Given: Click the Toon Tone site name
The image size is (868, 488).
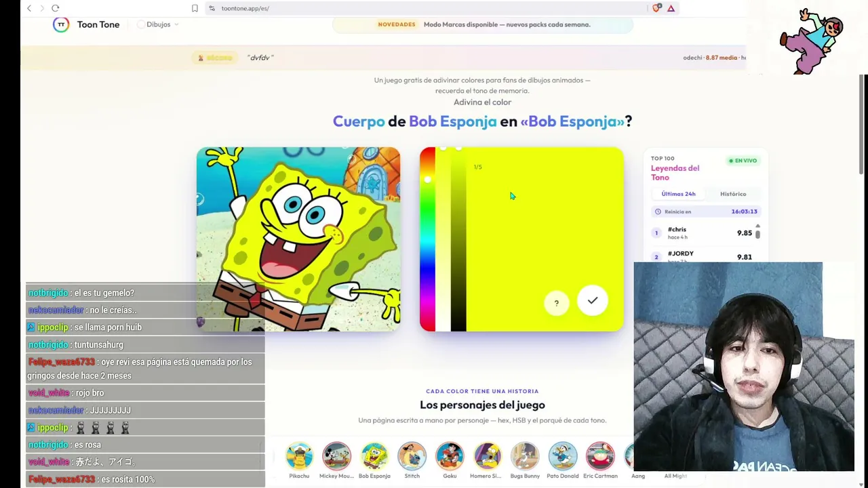Looking at the screenshot, I should (98, 24).
